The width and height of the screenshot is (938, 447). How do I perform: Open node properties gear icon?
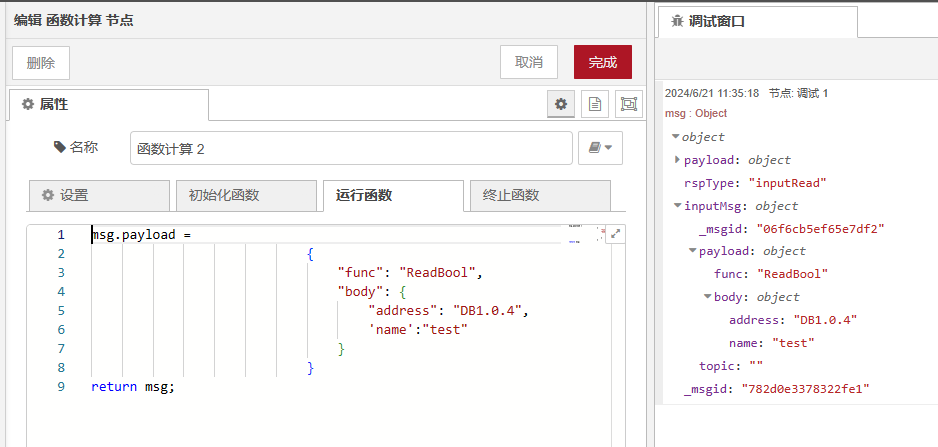561,104
